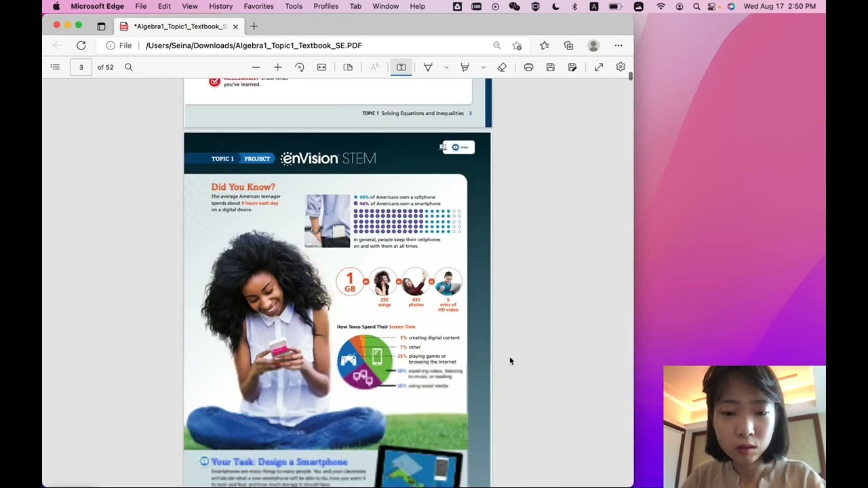
Task: Click the 'How Teens Spend Their Screen Time' title
Action: coord(376,327)
